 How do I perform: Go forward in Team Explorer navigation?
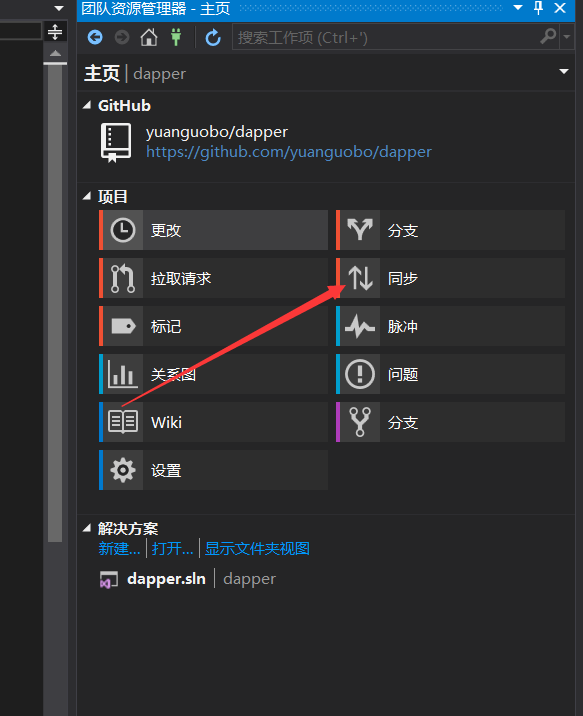tap(122, 37)
